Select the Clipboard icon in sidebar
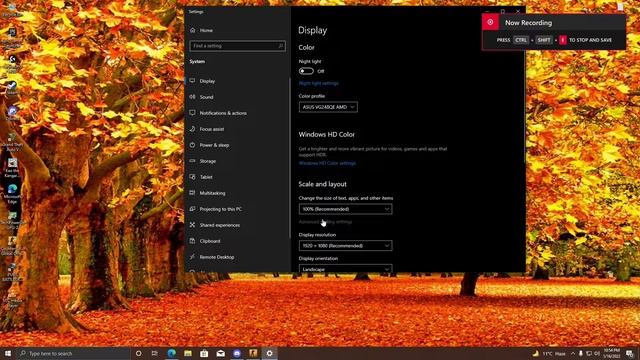 pyautogui.click(x=192, y=241)
